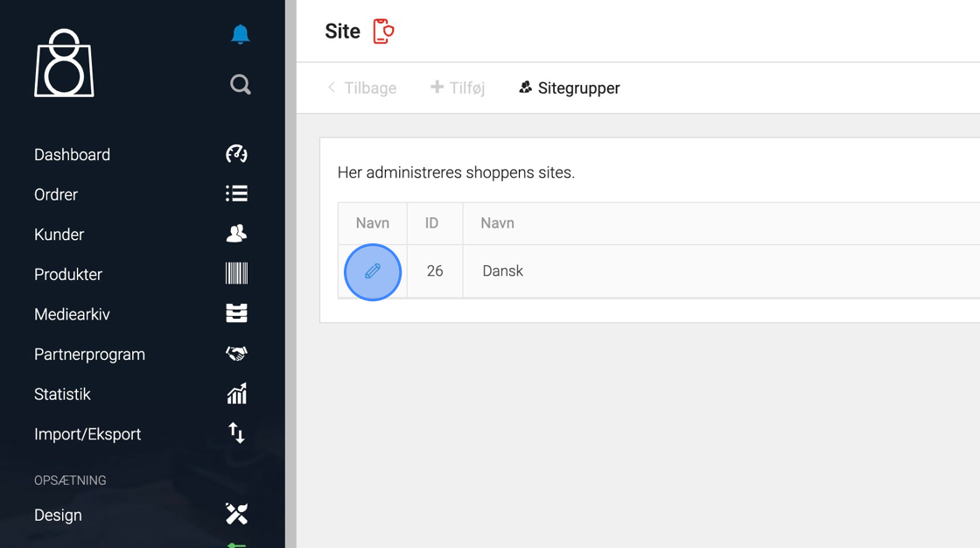Open Sitegrupper

(x=570, y=88)
